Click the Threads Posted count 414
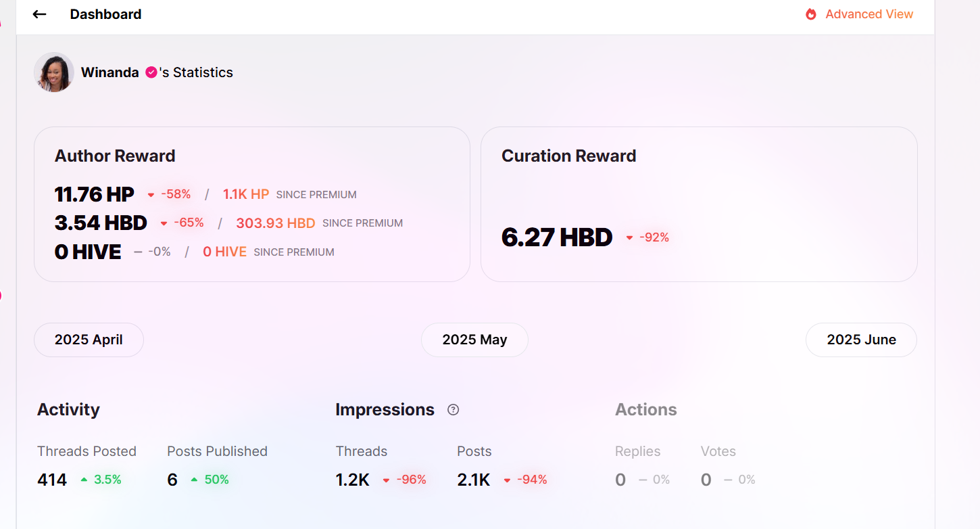Screen dimensions: 980x529 tap(52, 480)
